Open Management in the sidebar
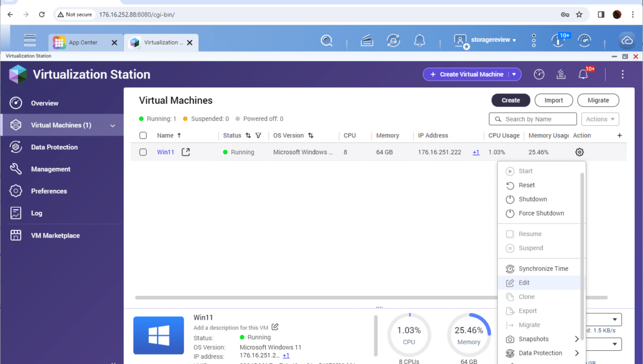Viewport: 643px width, 364px height. 62,169
